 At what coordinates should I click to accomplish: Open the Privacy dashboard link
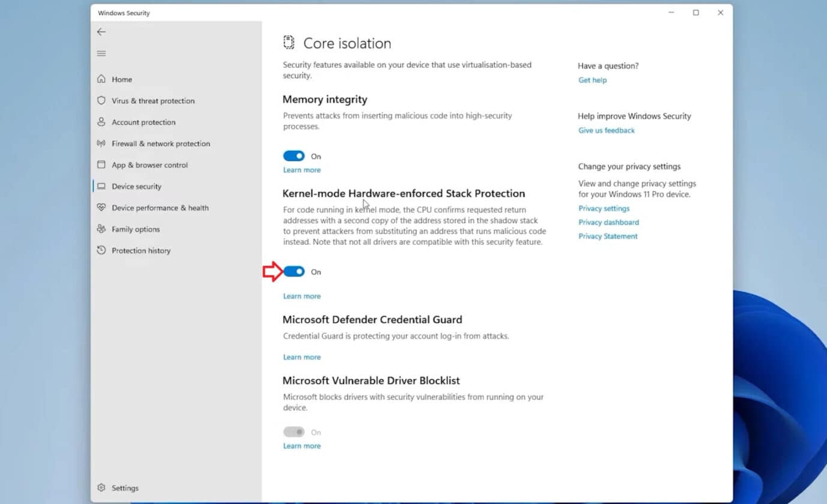point(608,222)
